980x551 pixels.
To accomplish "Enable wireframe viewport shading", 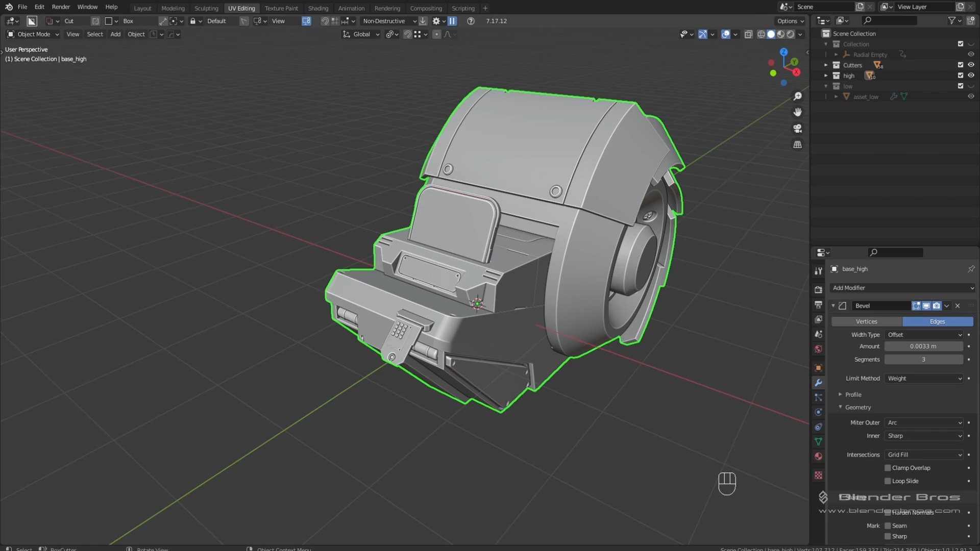I will 761,34.
